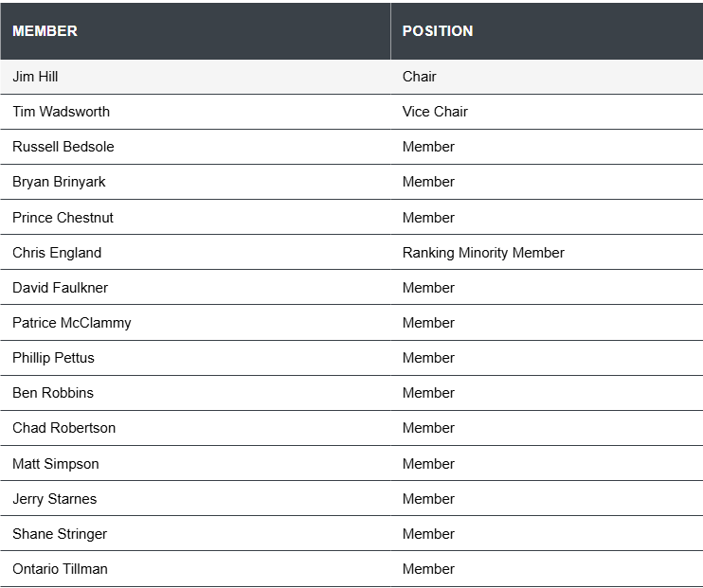This screenshot has height=588, width=703.
Task: Click the Ranking Minority Member cell
Action: 547,252
